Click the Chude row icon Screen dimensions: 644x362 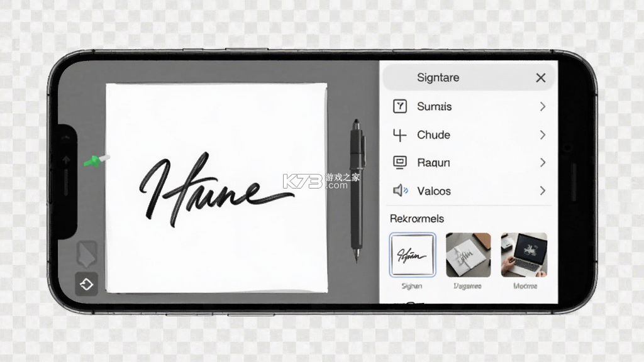[399, 134]
